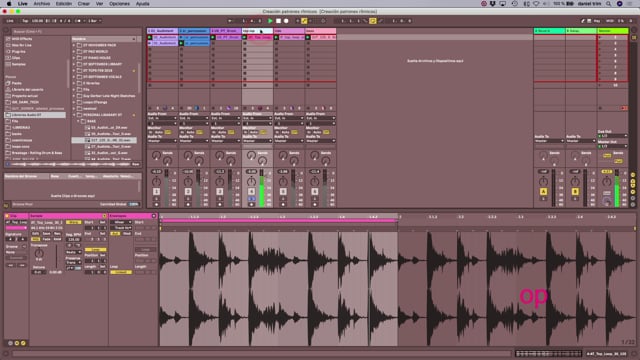Screen dimensions: 640x360
Task: Open the Ver menu
Action: tap(99, 4)
